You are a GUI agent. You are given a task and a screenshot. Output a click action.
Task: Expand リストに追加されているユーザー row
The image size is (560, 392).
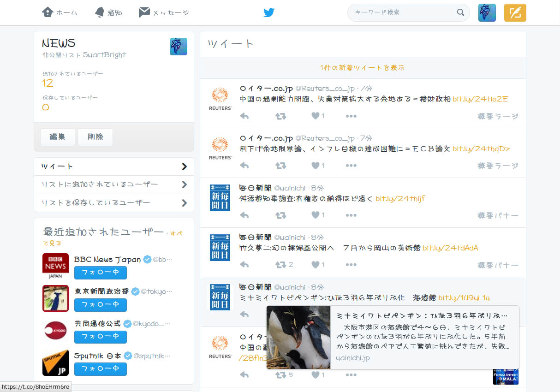(x=114, y=184)
